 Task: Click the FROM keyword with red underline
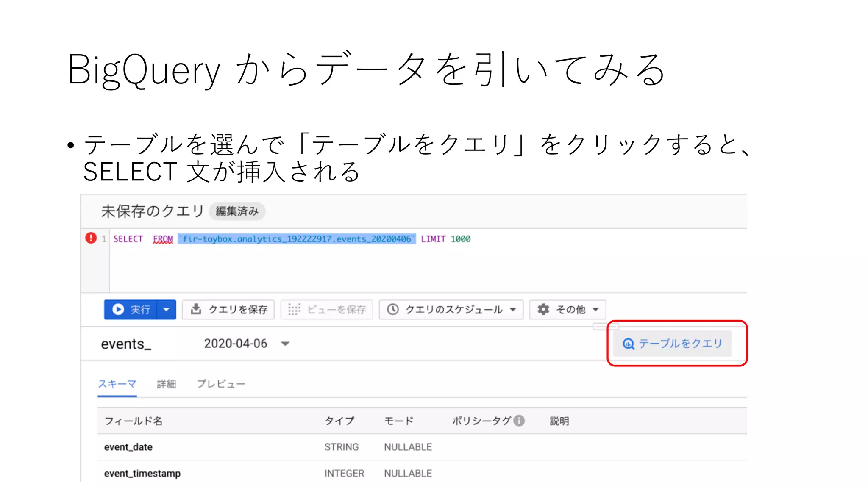(163, 239)
